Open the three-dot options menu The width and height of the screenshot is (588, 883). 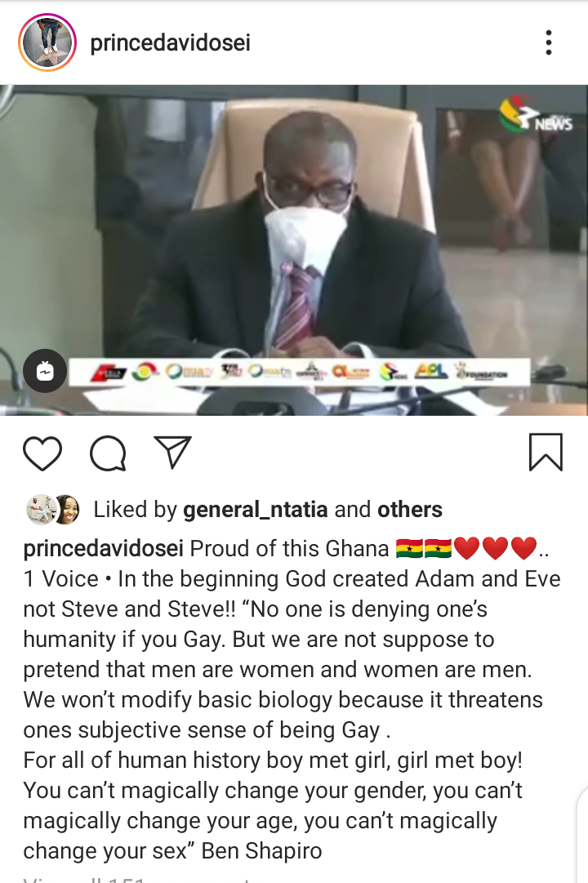[549, 42]
